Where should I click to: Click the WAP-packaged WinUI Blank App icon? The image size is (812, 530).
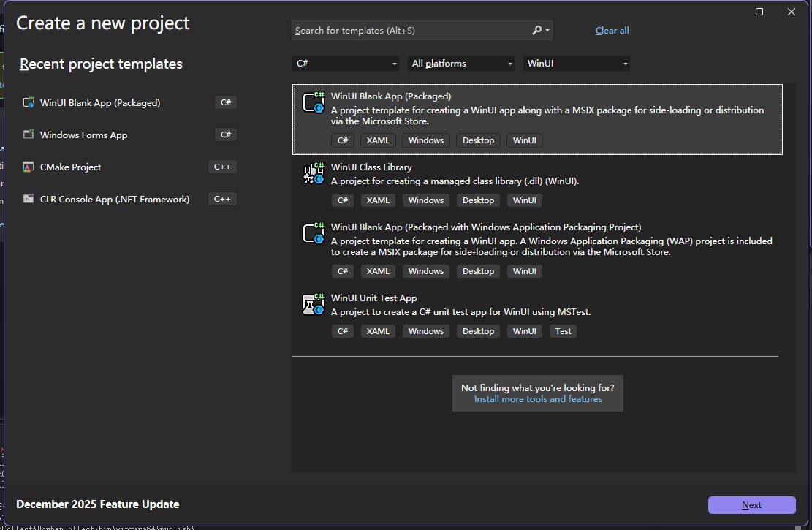coord(314,233)
